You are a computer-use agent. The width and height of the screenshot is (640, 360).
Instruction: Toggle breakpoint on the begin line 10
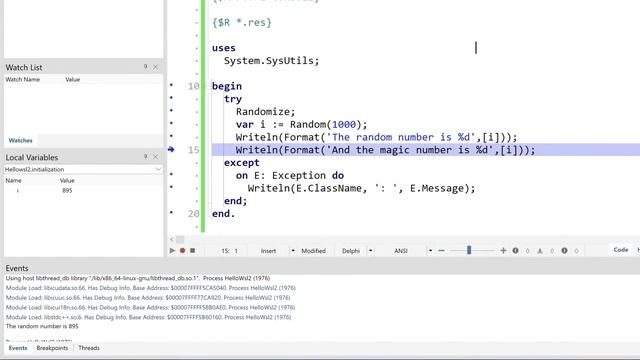(x=171, y=85)
